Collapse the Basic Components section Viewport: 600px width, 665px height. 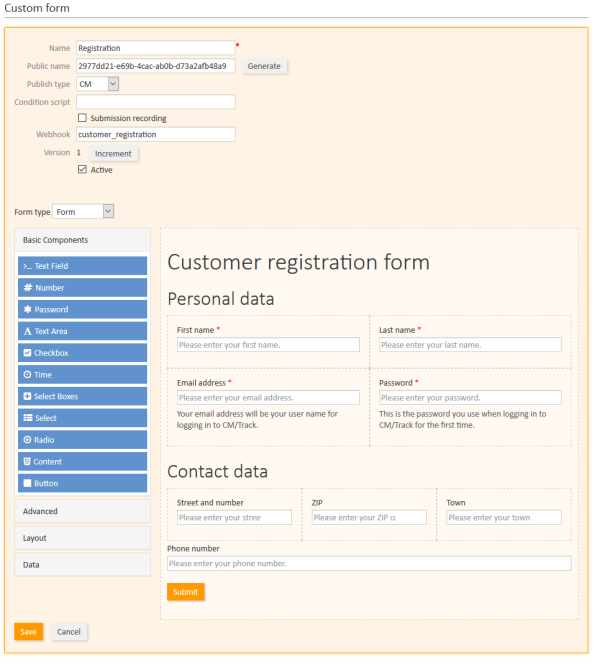click(x=82, y=240)
